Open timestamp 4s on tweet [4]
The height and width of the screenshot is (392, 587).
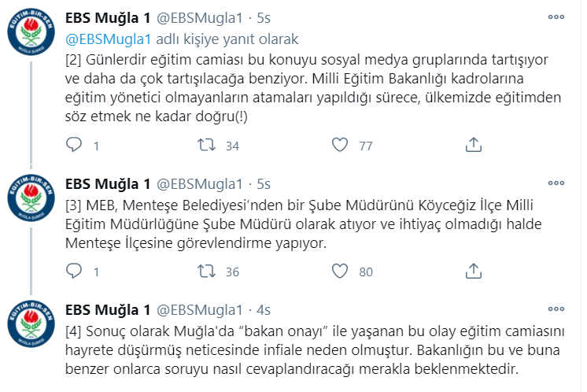tap(263, 309)
